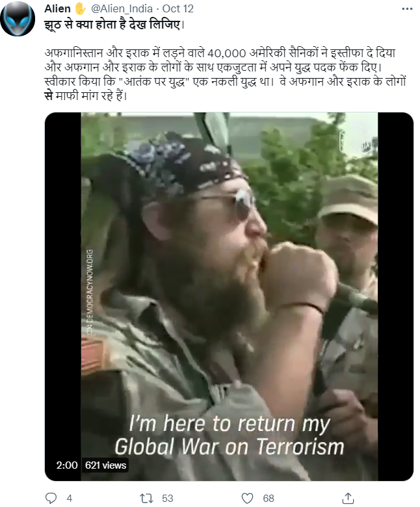Click the retweet arrows icon
The image size is (420, 507).
coord(146,499)
